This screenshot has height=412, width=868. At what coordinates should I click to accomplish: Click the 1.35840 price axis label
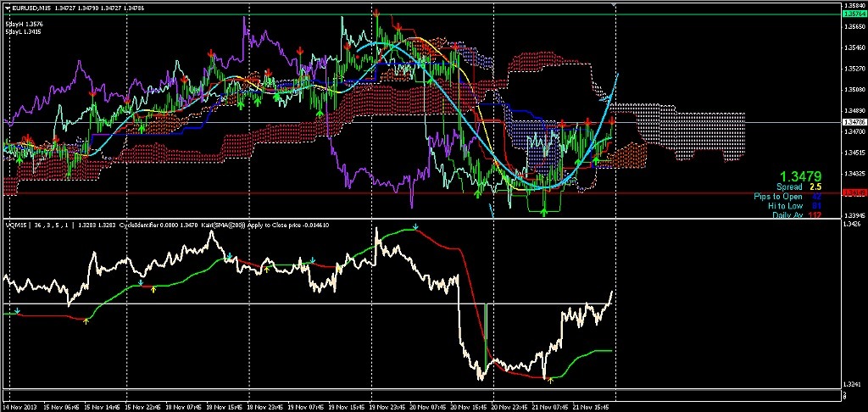coord(854,5)
